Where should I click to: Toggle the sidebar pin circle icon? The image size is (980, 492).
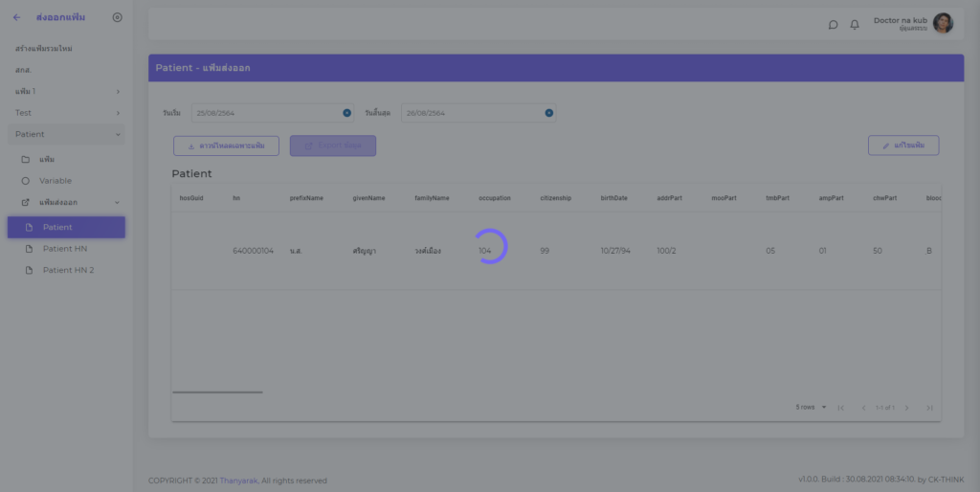tap(117, 17)
